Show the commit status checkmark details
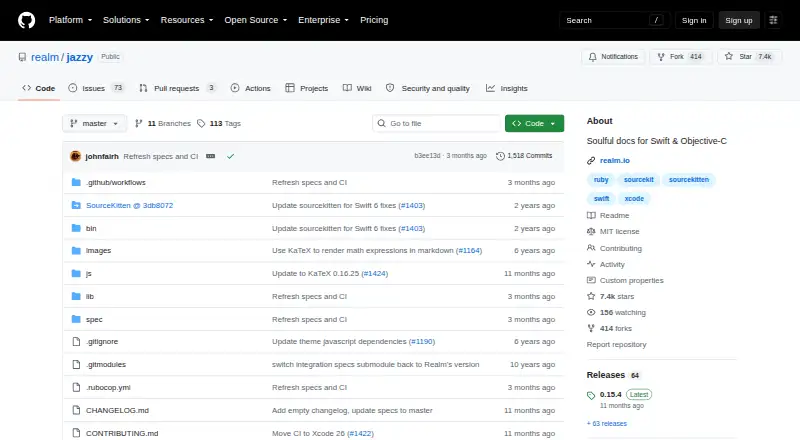The image size is (800, 440). 231,156
